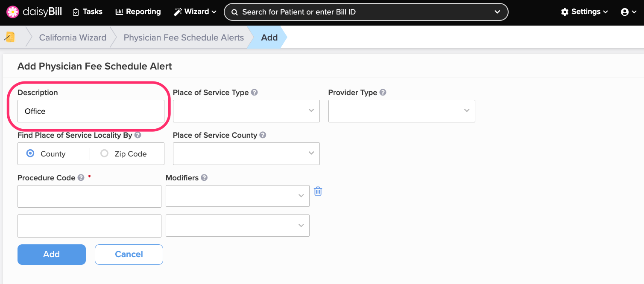Delete procedure code row with trash icon
644x284 pixels.
point(318,191)
